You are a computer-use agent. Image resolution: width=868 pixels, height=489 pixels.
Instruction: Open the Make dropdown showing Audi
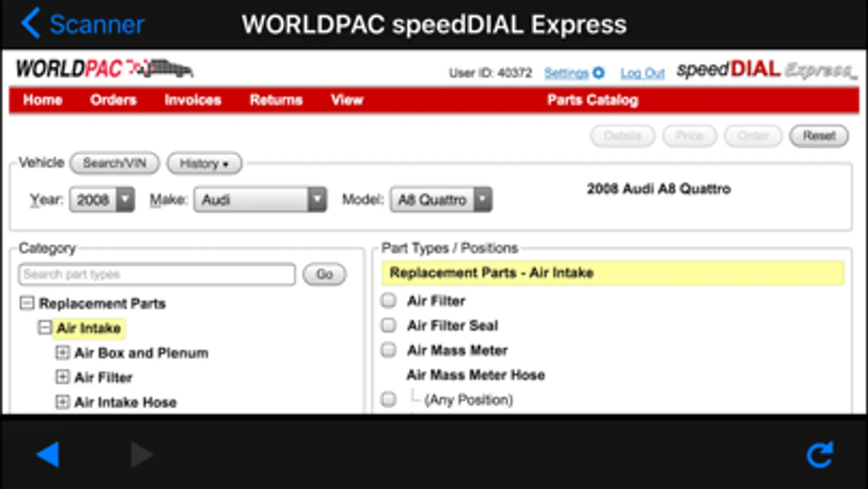coord(260,199)
